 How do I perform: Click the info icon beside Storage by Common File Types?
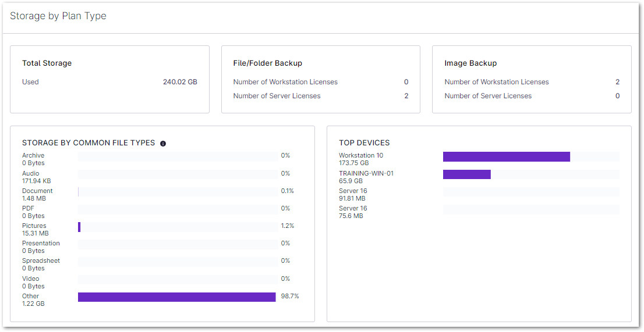tap(163, 143)
